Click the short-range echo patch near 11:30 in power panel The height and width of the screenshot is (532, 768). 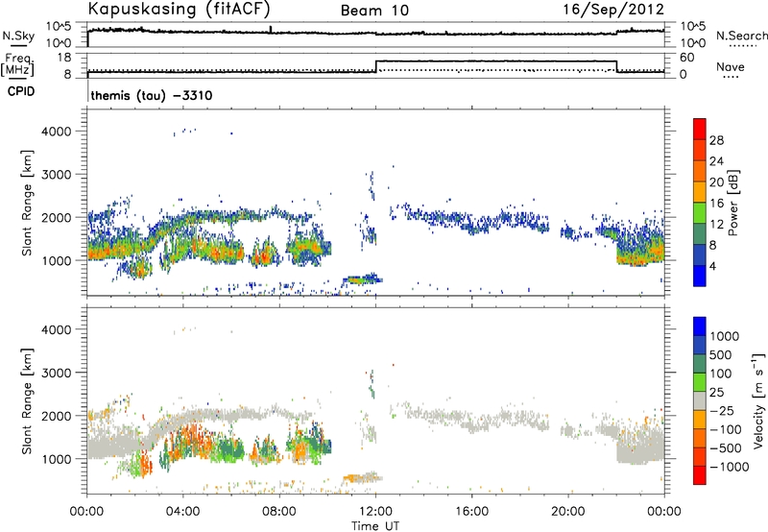pyautogui.click(x=363, y=279)
